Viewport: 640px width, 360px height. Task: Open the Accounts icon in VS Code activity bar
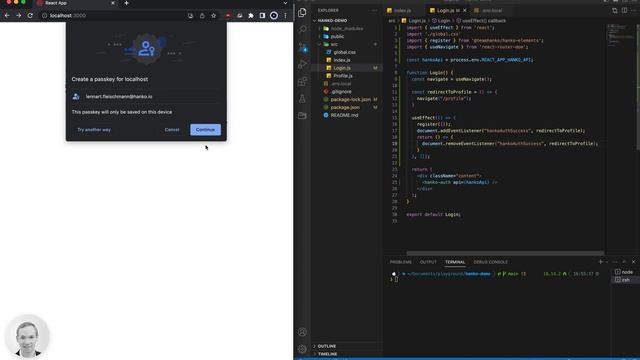(302, 332)
